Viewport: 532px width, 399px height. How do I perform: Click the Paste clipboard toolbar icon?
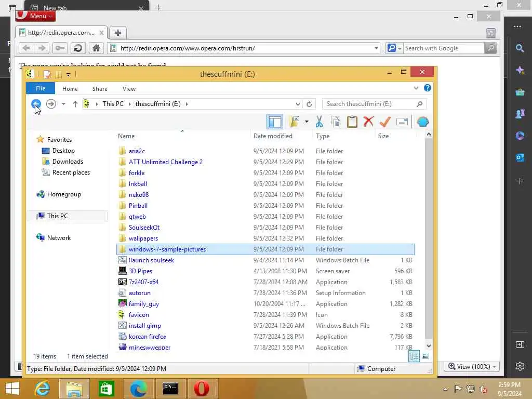click(352, 122)
